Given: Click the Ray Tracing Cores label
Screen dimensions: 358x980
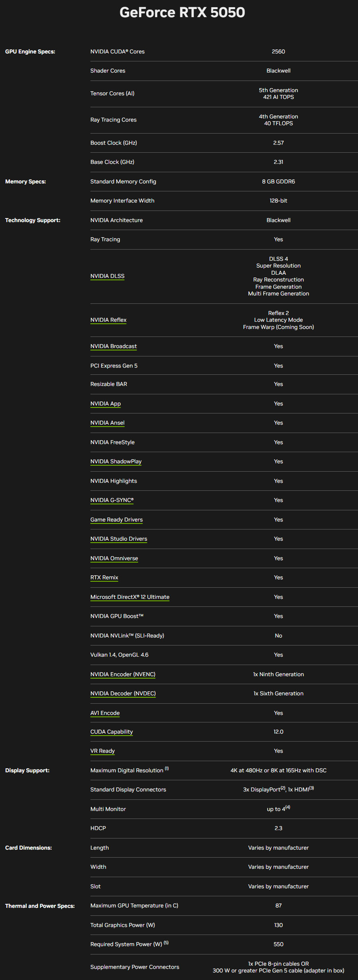Looking at the screenshot, I should point(113,120).
